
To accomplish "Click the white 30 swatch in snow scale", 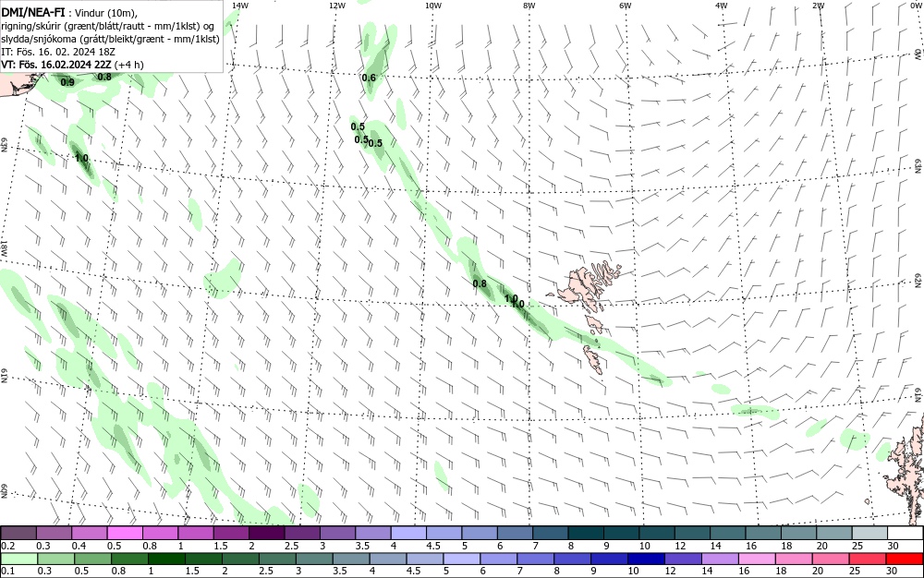I will tap(905, 534).
